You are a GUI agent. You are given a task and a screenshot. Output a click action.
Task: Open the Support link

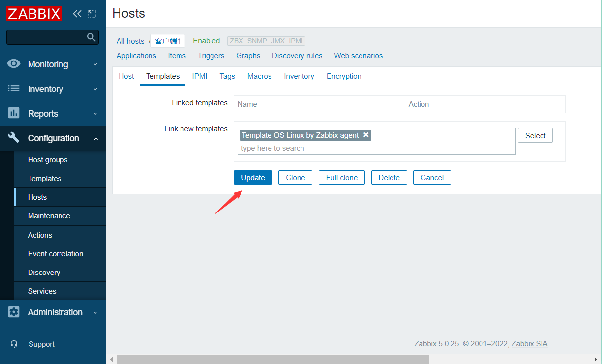[x=41, y=344]
